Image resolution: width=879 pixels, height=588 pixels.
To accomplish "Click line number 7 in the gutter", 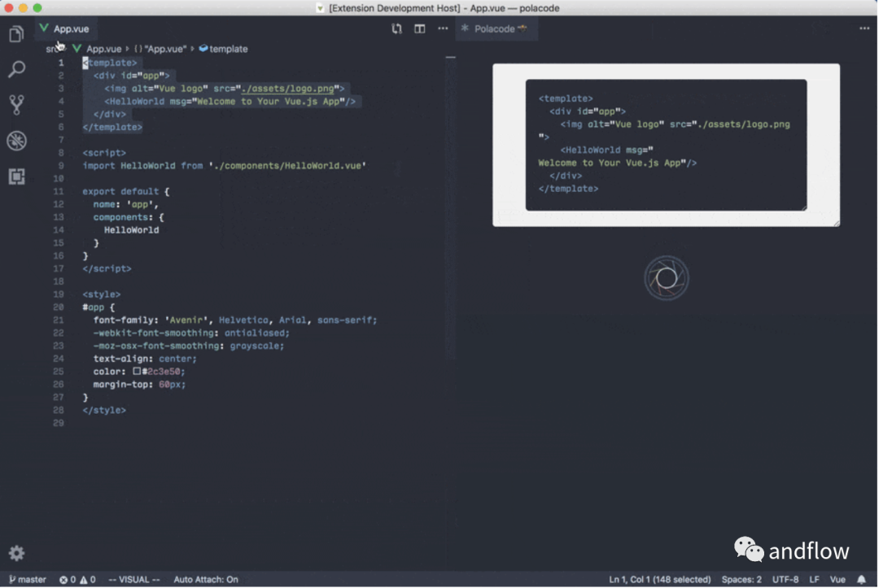I will pos(61,140).
